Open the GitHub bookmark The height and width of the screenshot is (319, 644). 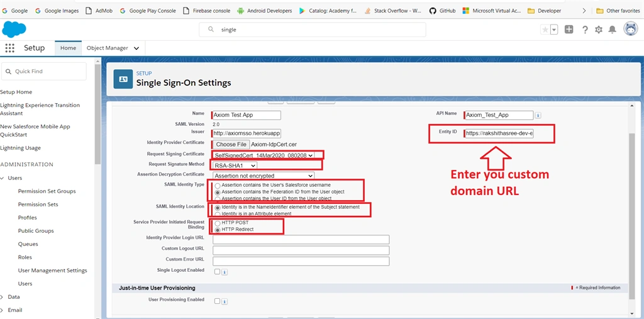(x=442, y=11)
